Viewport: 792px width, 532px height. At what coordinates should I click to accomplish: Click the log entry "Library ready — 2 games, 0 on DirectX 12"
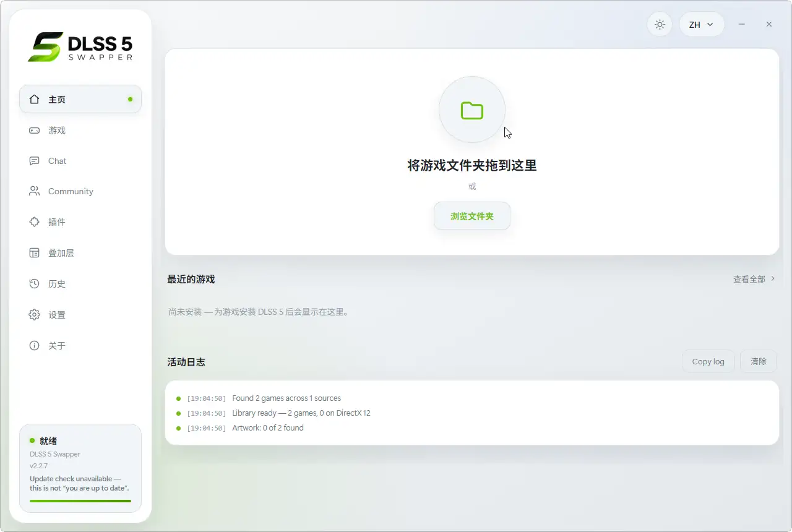coord(301,413)
